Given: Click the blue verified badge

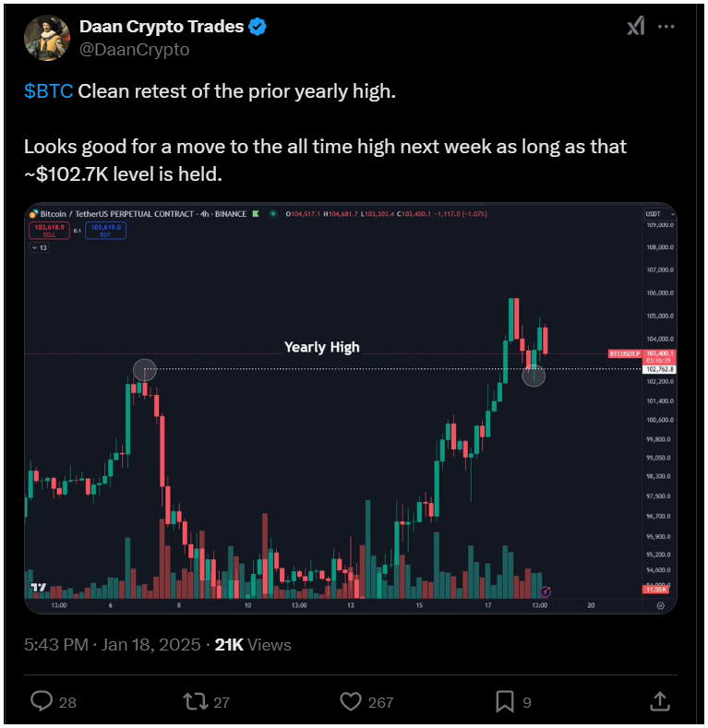Looking at the screenshot, I should point(258,27).
